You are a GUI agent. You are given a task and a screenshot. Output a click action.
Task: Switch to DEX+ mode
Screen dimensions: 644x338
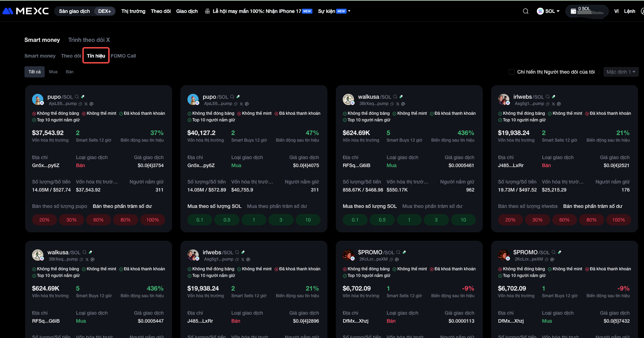(104, 11)
